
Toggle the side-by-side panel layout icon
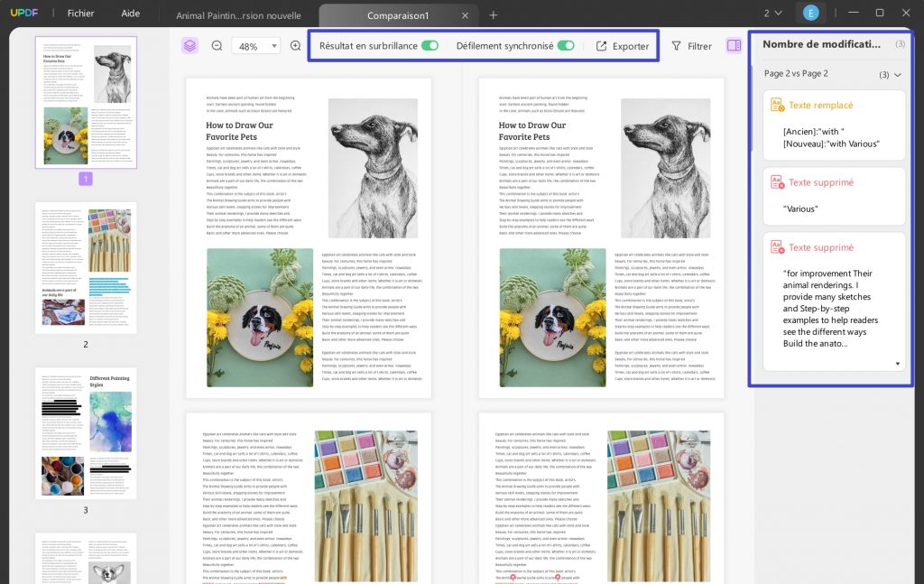pos(734,45)
